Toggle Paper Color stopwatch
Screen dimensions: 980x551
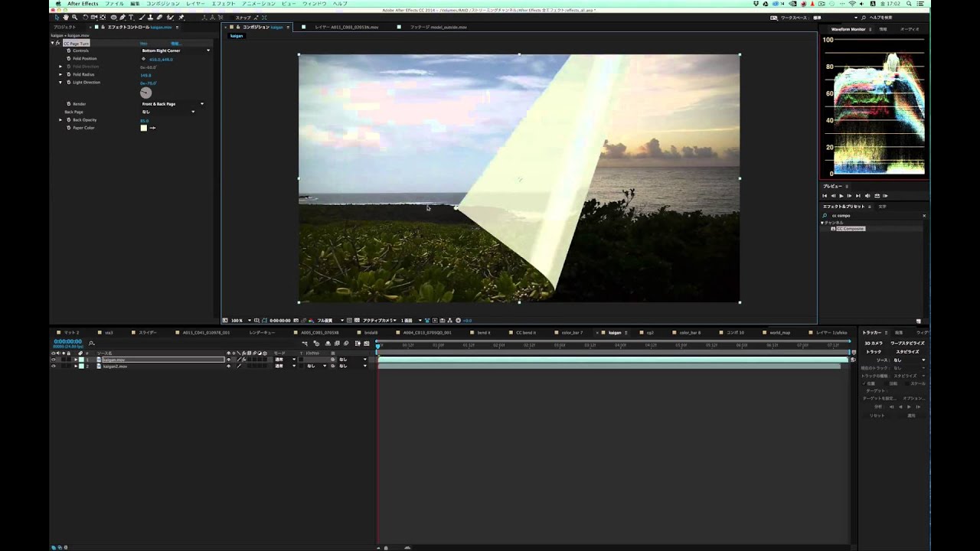pyautogui.click(x=69, y=128)
